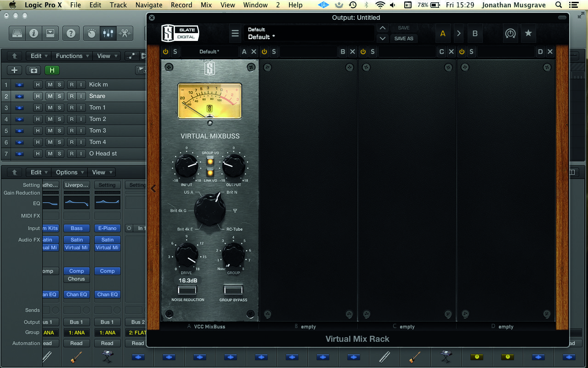The width and height of the screenshot is (588, 368).
Task: Toggle the Link I/O lamp button
Action: coord(211,172)
